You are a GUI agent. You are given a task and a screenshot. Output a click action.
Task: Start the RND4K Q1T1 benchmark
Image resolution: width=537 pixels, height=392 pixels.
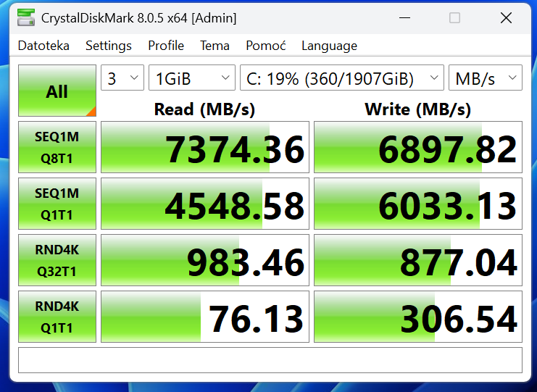click(x=57, y=317)
